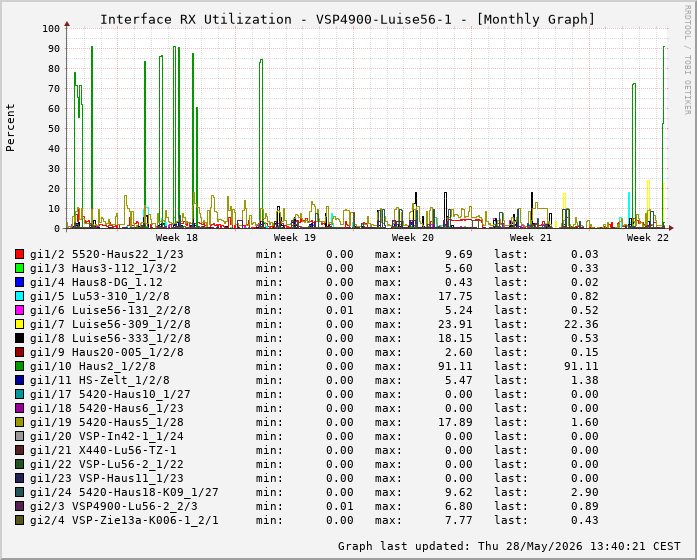The width and height of the screenshot is (697, 560).
Task: Click the legend label gi1/20 VSP-In42-1_1/24
Action: [x=107, y=436]
